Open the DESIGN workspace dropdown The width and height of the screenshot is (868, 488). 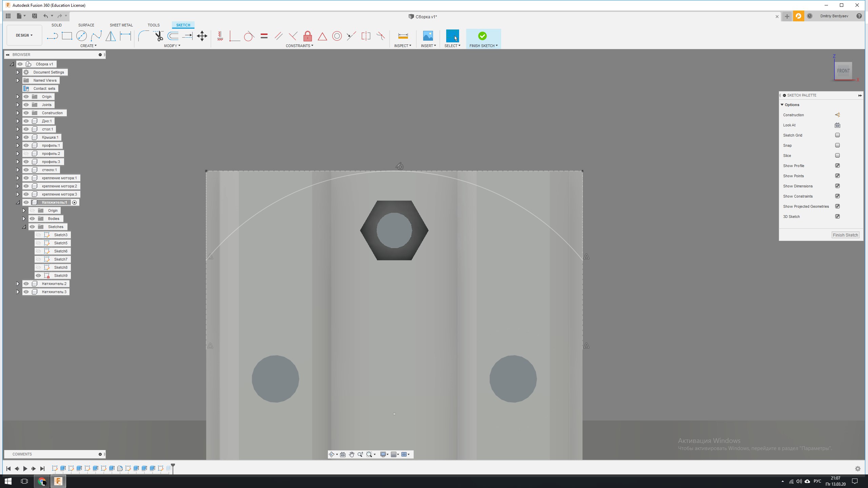pos(24,35)
